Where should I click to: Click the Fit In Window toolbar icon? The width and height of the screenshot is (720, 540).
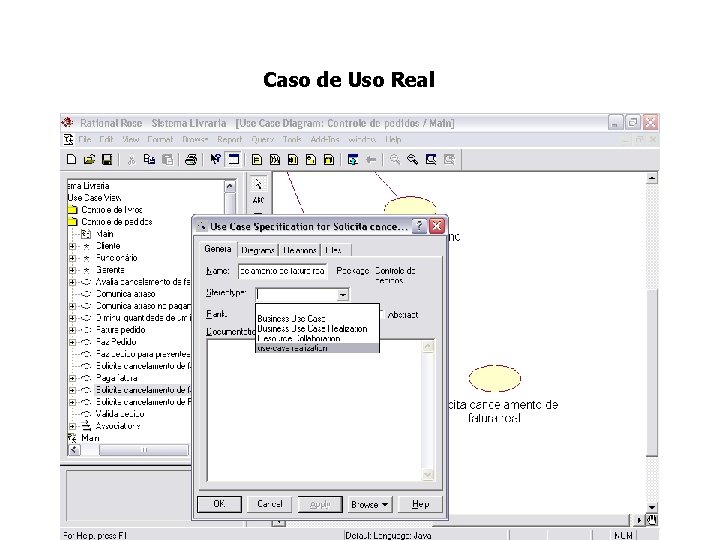pos(431,159)
